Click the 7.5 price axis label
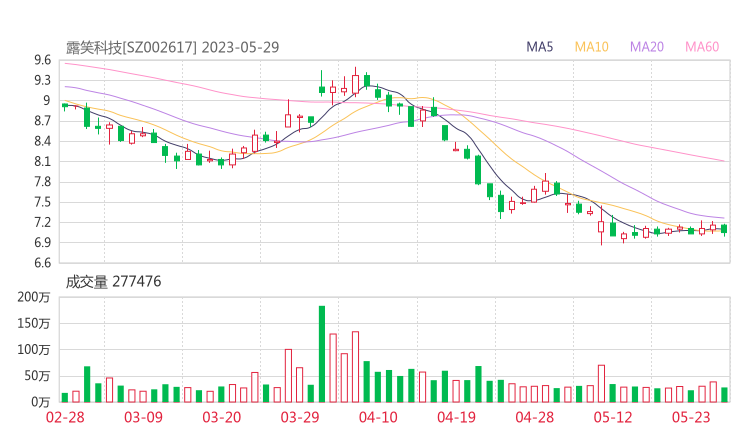This screenshot has height=440, width=740. coord(42,202)
